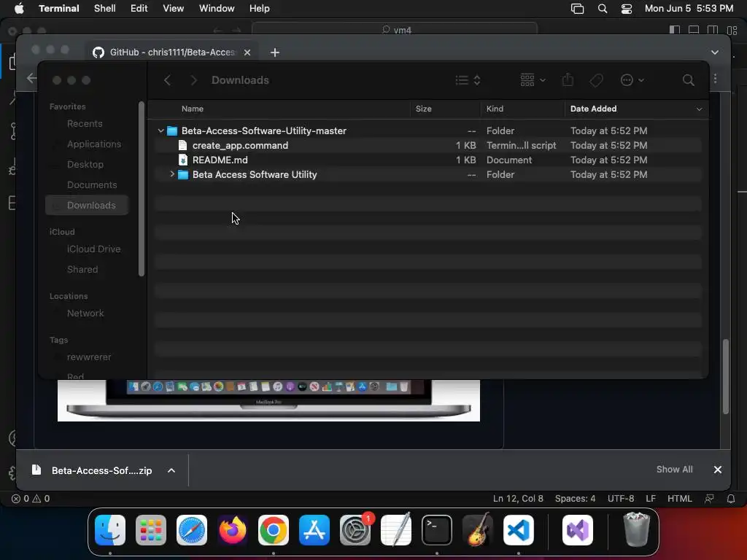Go forward in Finder Downloads window
This screenshot has height=560, width=747.
193,80
